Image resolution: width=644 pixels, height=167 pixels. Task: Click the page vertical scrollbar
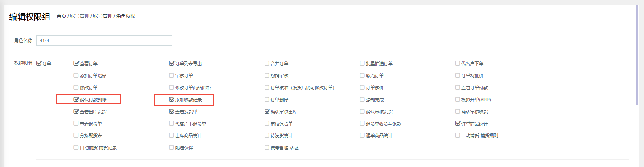click(x=637, y=55)
